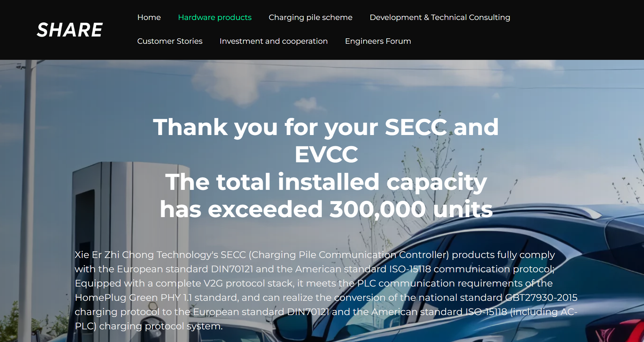Navigate to Engineers Forum
This screenshot has height=342, width=644.
click(x=378, y=41)
